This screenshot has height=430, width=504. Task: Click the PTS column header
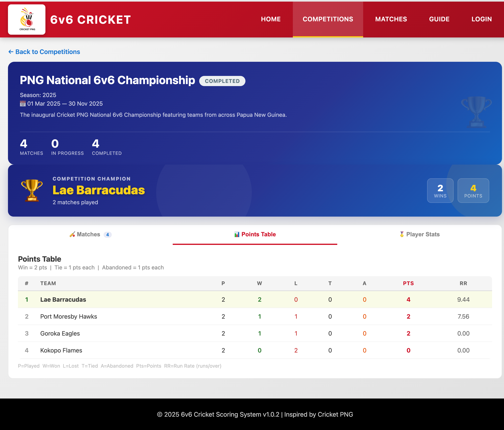(x=408, y=283)
